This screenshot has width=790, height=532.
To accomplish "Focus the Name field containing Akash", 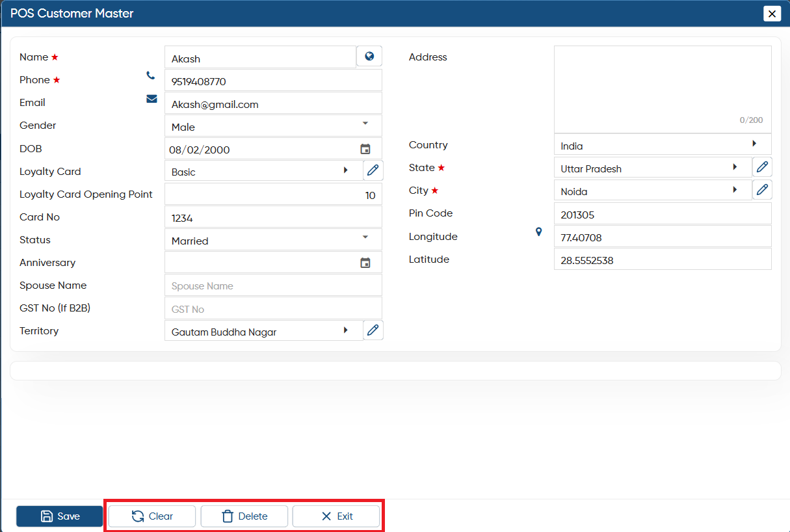I will coord(260,58).
